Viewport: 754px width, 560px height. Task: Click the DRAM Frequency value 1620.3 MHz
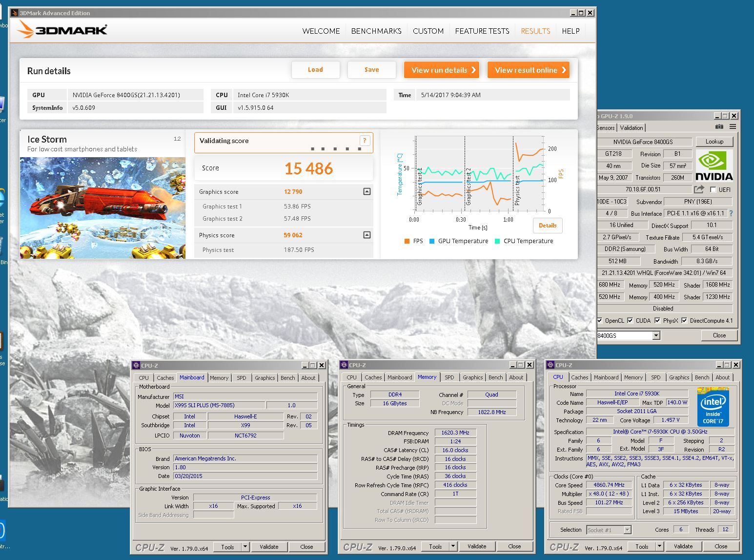coord(455,433)
